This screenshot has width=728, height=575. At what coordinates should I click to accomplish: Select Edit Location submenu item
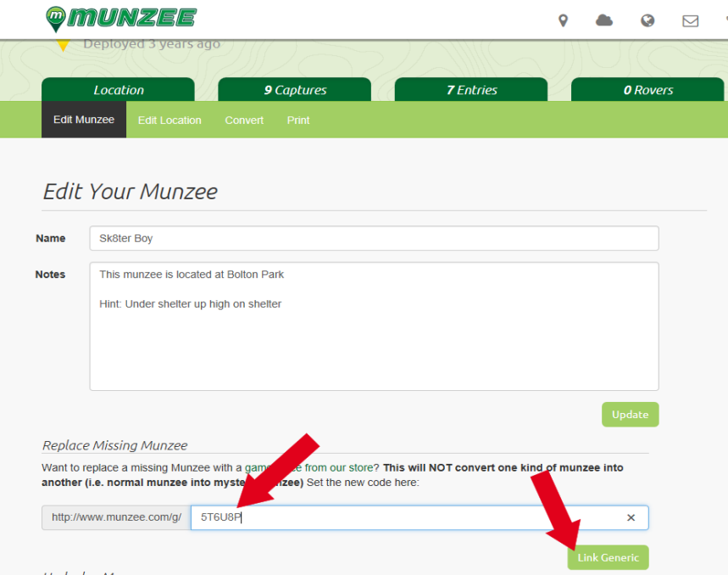click(x=169, y=120)
